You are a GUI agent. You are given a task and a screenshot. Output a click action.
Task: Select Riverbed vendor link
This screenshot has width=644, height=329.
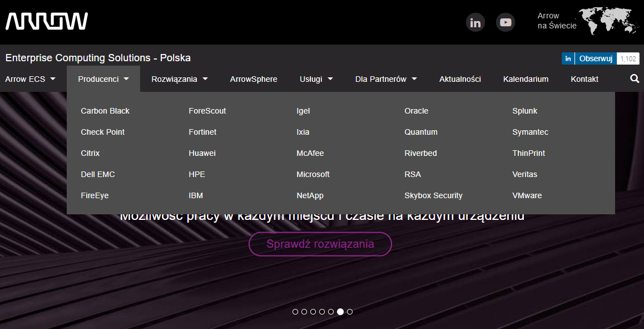click(420, 153)
